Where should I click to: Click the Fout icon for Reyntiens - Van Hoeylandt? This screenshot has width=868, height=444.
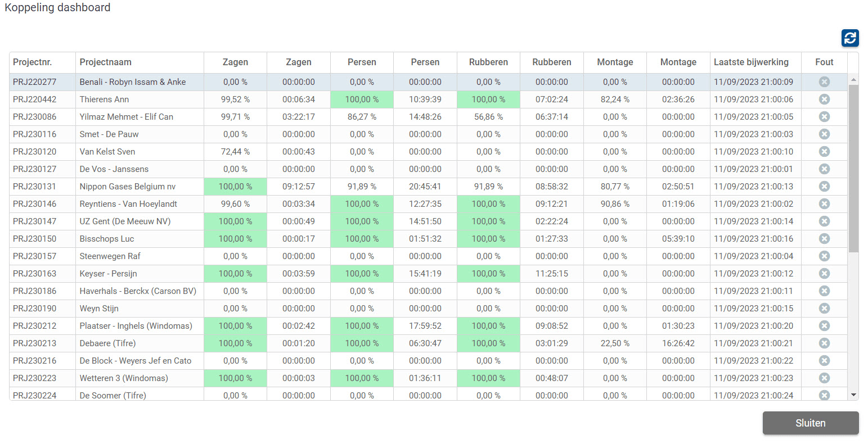click(x=824, y=204)
